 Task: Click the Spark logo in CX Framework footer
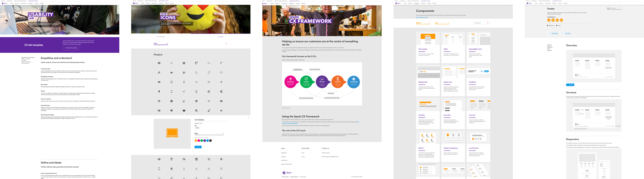tap(287, 173)
